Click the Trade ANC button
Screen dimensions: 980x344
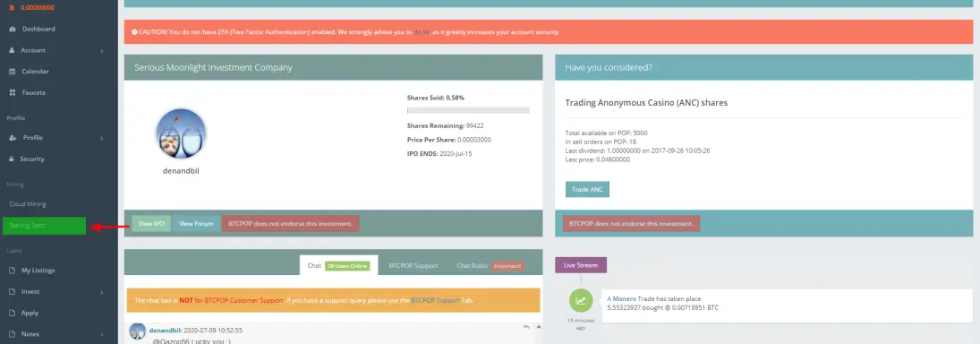click(x=587, y=190)
